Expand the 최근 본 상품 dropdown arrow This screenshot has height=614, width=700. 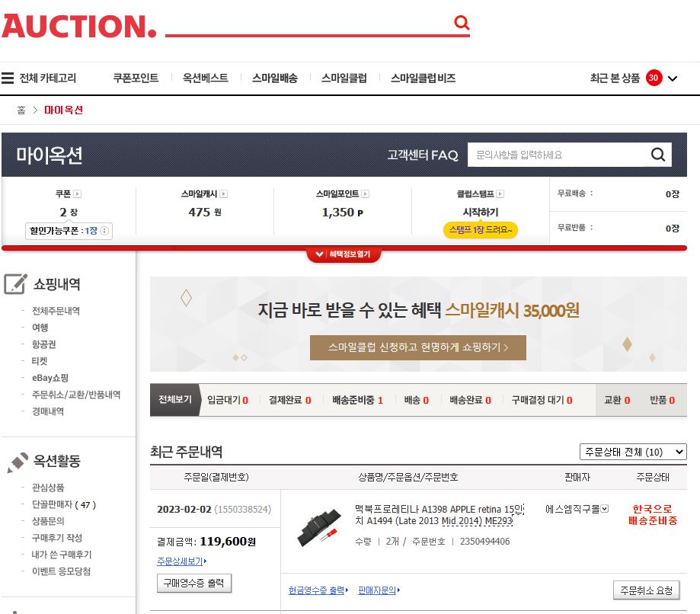[673, 78]
